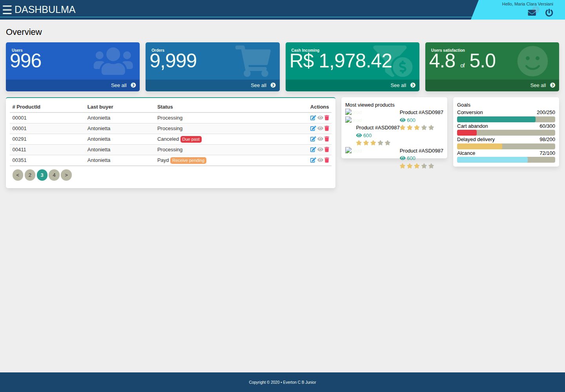View product 00291 with the eye icon
This screenshot has height=392, width=565.
coord(320,139)
